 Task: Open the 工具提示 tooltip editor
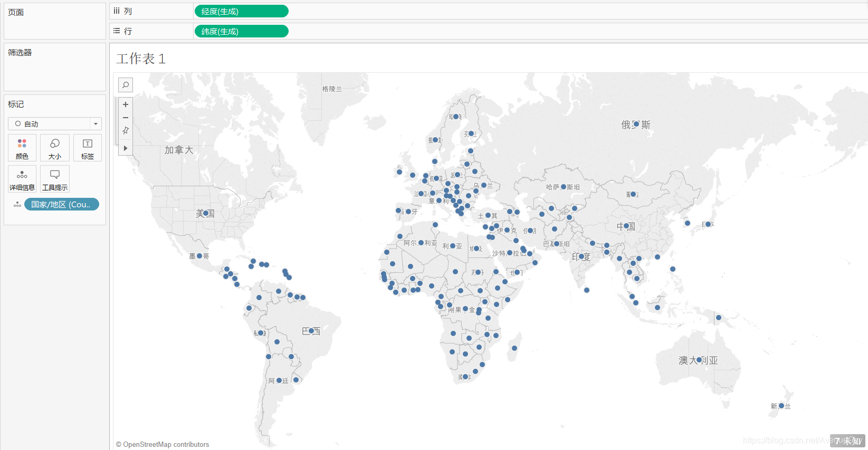(x=55, y=179)
